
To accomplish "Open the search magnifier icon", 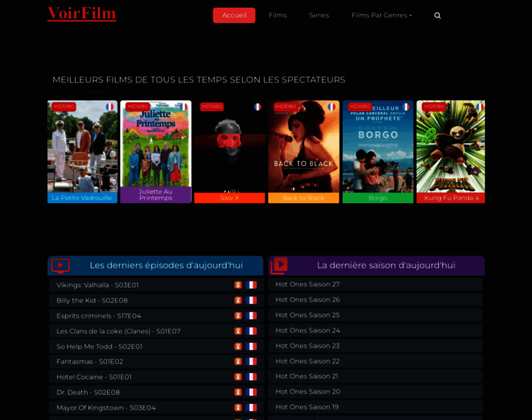I will click(437, 15).
